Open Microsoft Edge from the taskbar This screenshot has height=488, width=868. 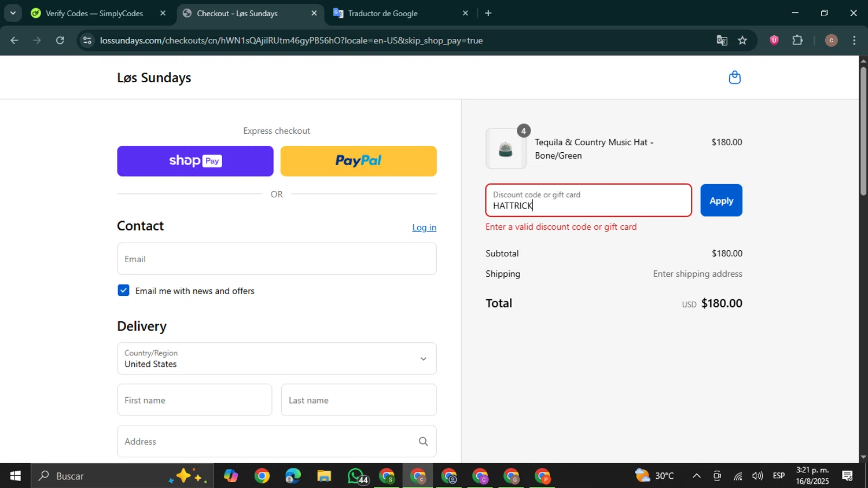click(x=293, y=476)
